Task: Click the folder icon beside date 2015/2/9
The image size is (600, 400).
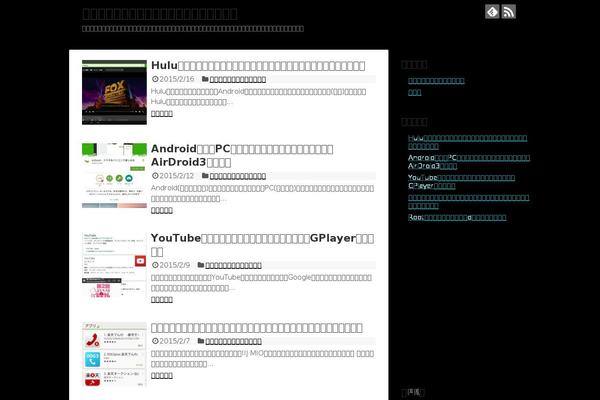Action: [x=201, y=265]
